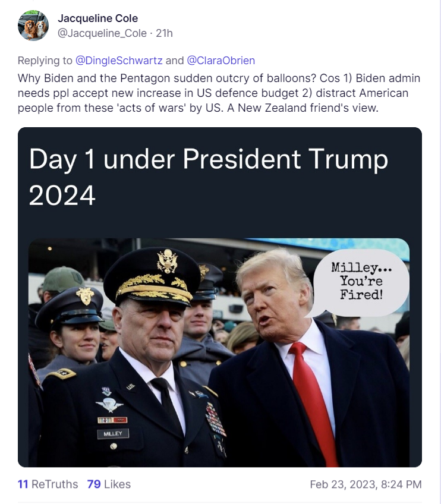Open the embedded Trump and Milley photo
Screen dimensions: 441x504
[x=219, y=352]
